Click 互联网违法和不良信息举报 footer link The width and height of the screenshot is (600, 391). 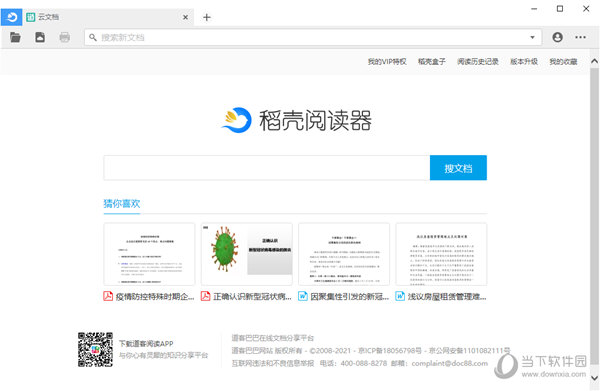(273, 363)
